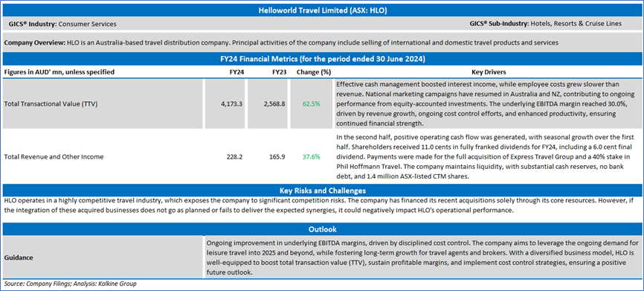Select the GICS Industry Consumer Services text
This screenshot has width=644, height=291.
(x=62, y=24)
